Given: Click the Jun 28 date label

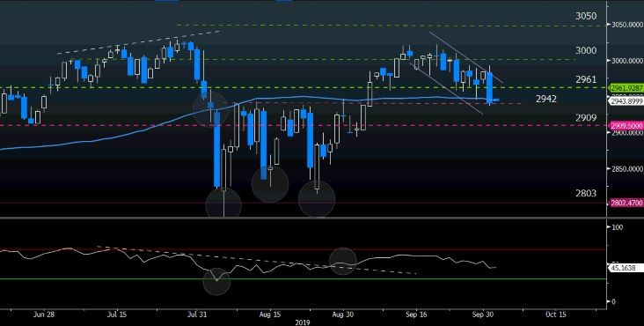Looking at the screenshot, I should [x=44, y=315].
